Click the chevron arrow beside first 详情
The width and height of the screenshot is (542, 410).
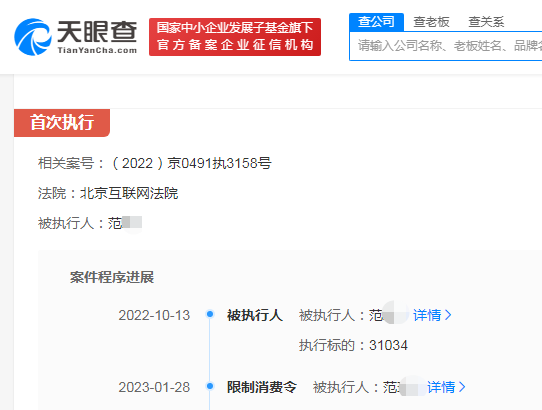[448, 315]
